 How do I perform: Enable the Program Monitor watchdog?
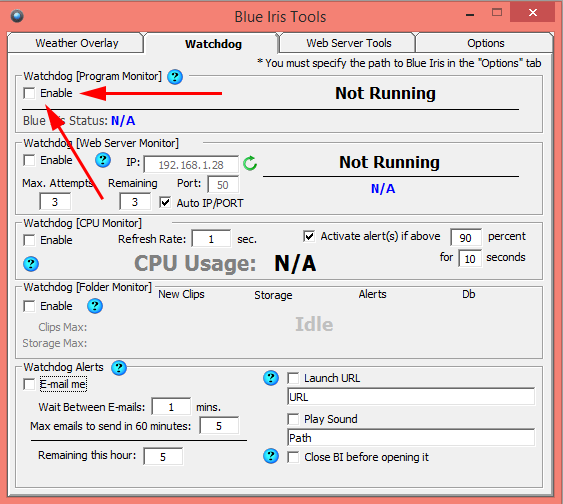click(29, 93)
